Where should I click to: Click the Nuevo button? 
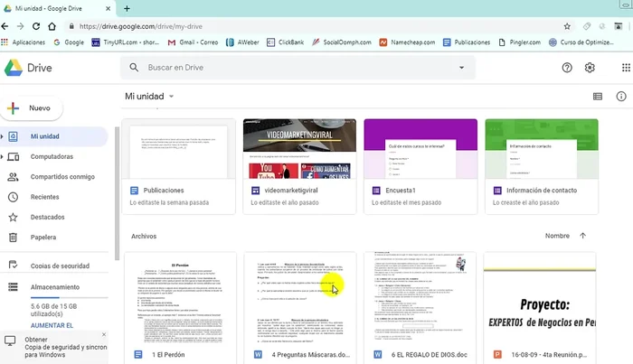click(32, 108)
